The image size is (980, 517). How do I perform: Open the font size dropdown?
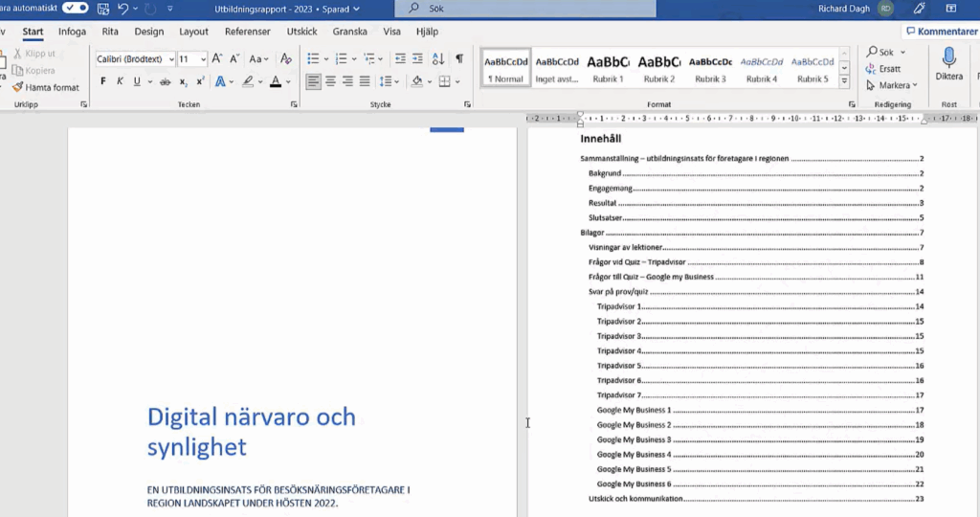point(203,59)
